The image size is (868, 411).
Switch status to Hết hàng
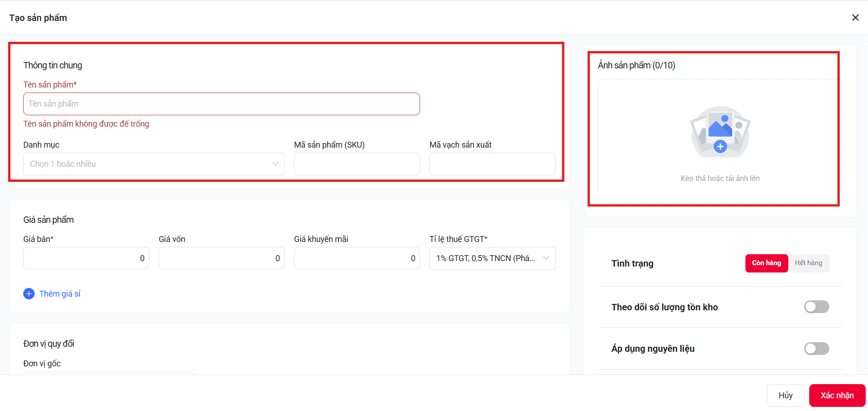tap(808, 263)
